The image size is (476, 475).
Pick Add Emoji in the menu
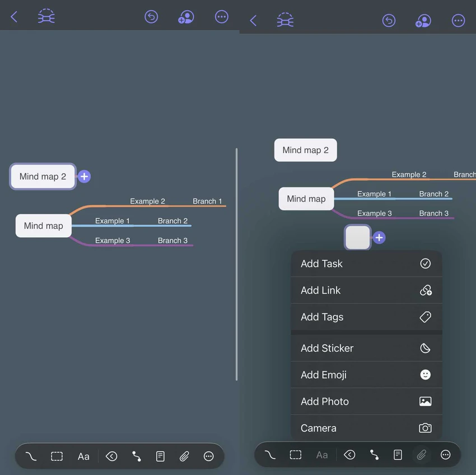(x=366, y=375)
